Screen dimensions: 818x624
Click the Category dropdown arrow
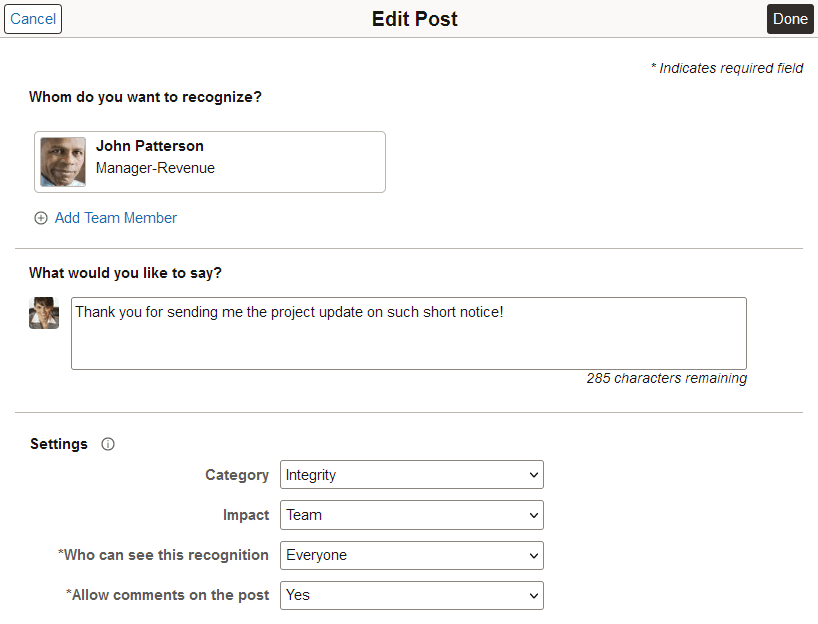(x=533, y=474)
